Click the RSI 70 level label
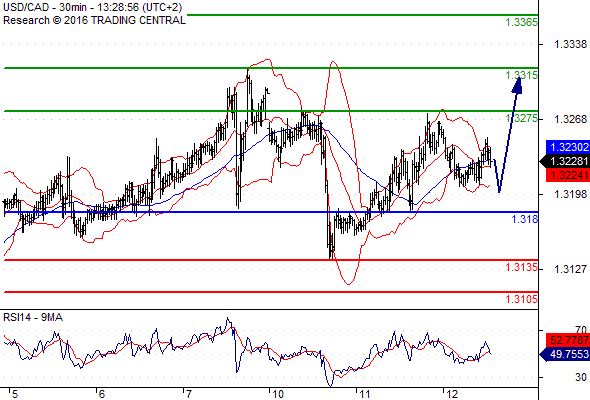This screenshot has width=590, height=400. pos(581,331)
